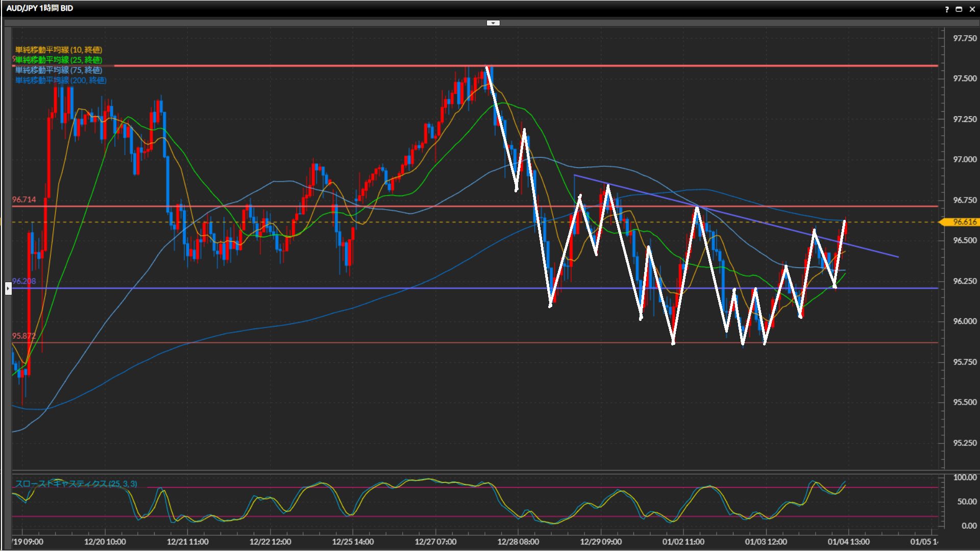Click the 200-period moving average label
Viewport: 980px width, 551px height.
point(60,80)
